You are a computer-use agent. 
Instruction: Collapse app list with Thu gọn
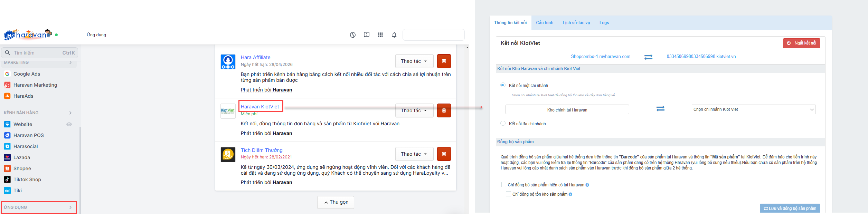click(x=336, y=202)
